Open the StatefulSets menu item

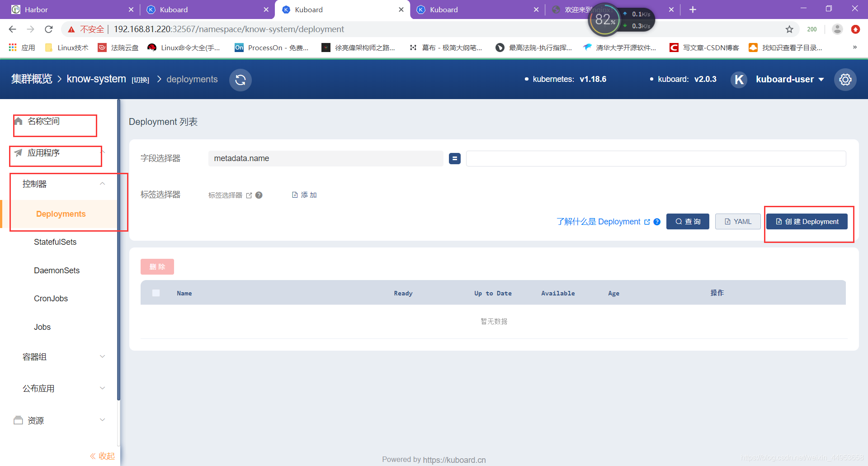click(55, 242)
